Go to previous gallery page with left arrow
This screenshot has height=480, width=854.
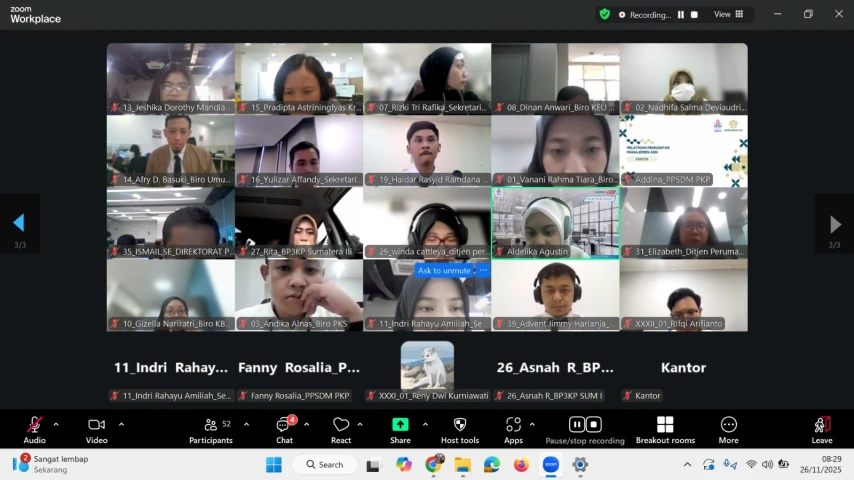point(19,223)
